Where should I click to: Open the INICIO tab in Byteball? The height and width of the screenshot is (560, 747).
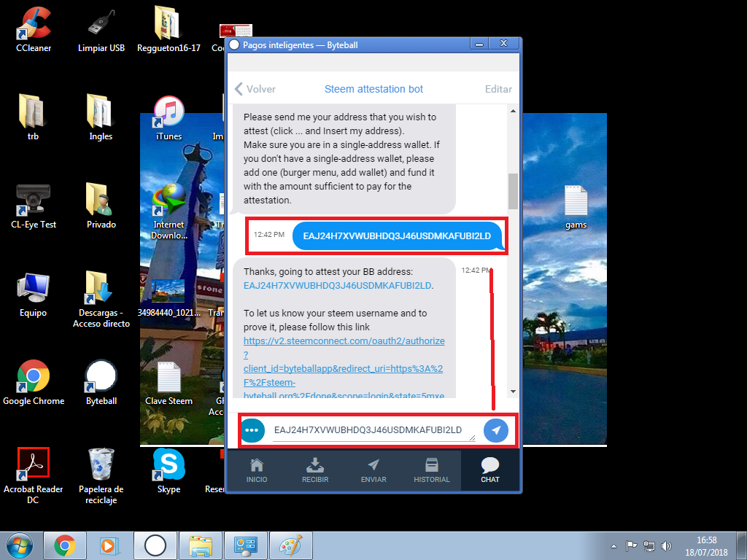[257, 470]
